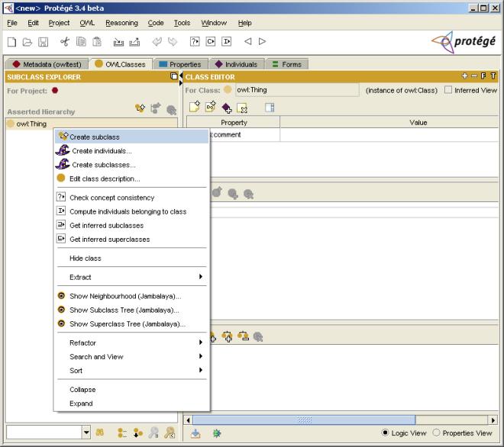504x447 pixels.
Task: Open the search combo box dropdown arrow
Action: point(86,433)
